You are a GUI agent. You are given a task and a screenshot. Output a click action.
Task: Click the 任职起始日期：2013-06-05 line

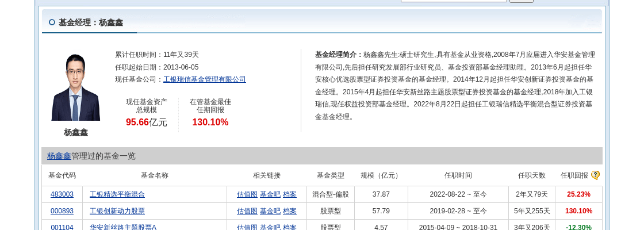[157, 67]
